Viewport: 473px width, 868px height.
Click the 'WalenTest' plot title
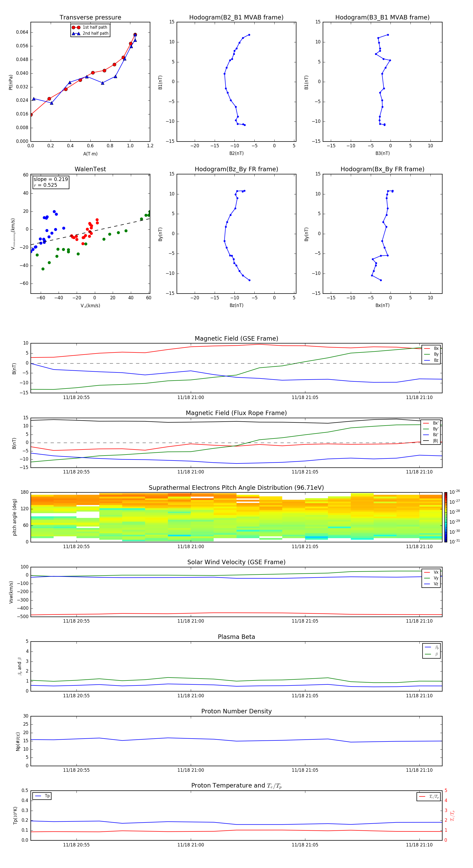(90, 169)
